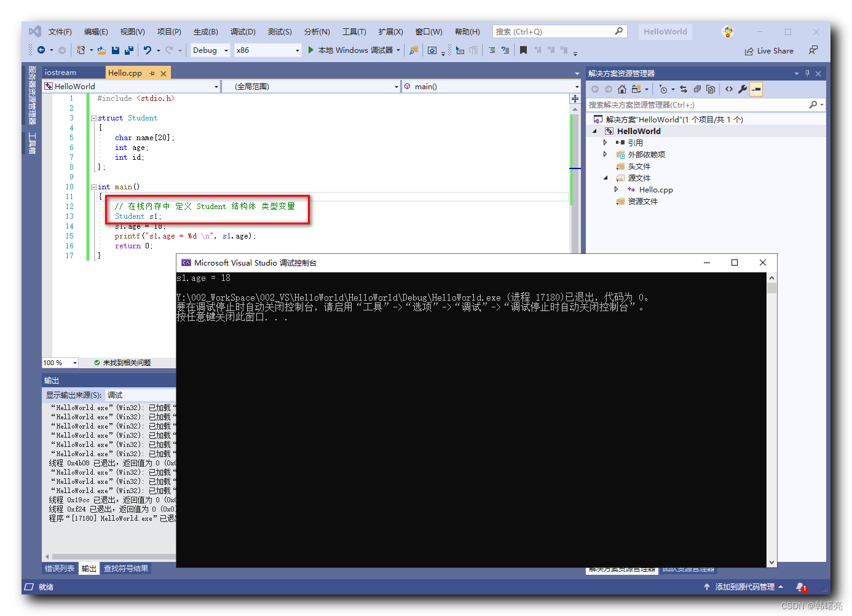The width and height of the screenshot is (852, 616).
Task: Click the Collapse All icon in Solution Explorer
Action: point(697,89)
